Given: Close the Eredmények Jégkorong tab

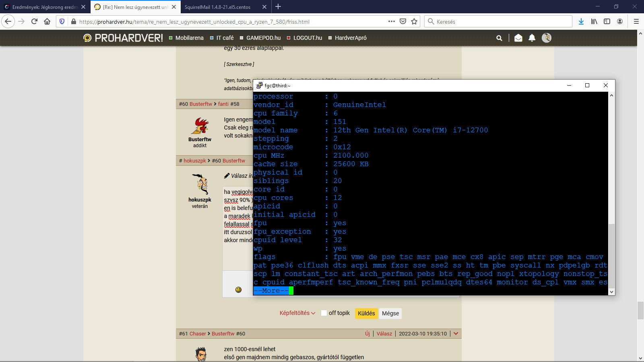Looking at the screenshot, I should click(x=83, y=7).
